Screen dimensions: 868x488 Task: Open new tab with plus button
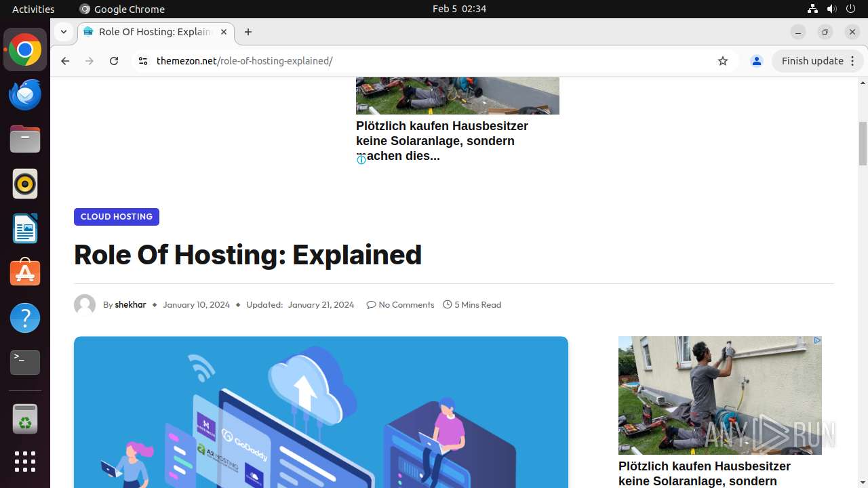click(248, 32)
